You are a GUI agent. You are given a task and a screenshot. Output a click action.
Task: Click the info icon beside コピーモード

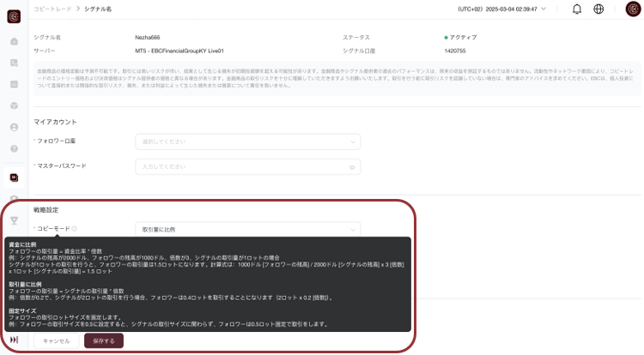75,229
